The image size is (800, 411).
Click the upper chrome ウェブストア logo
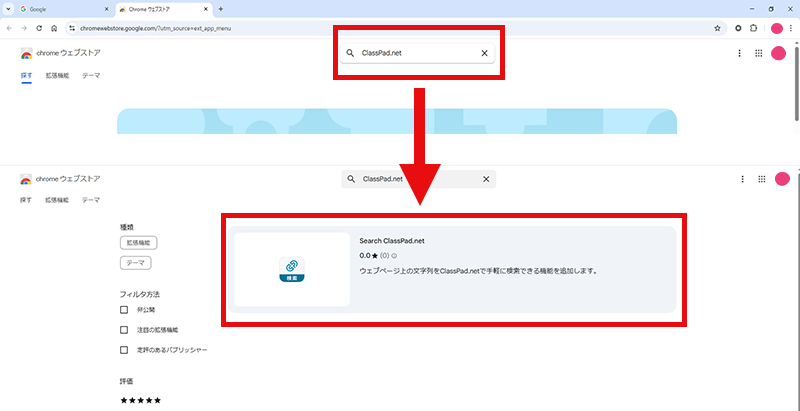click(60, 53)
